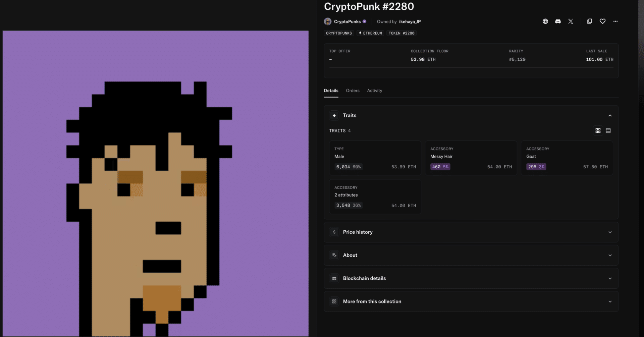
Task: Expand the Price history section
Action: click(471, 232)
